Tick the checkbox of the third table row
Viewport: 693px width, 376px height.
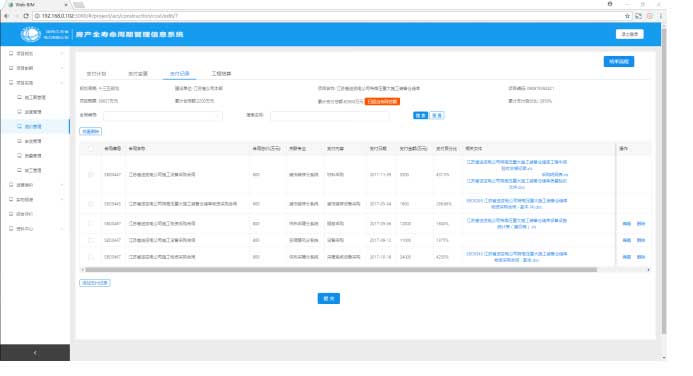tap(91, 224)
